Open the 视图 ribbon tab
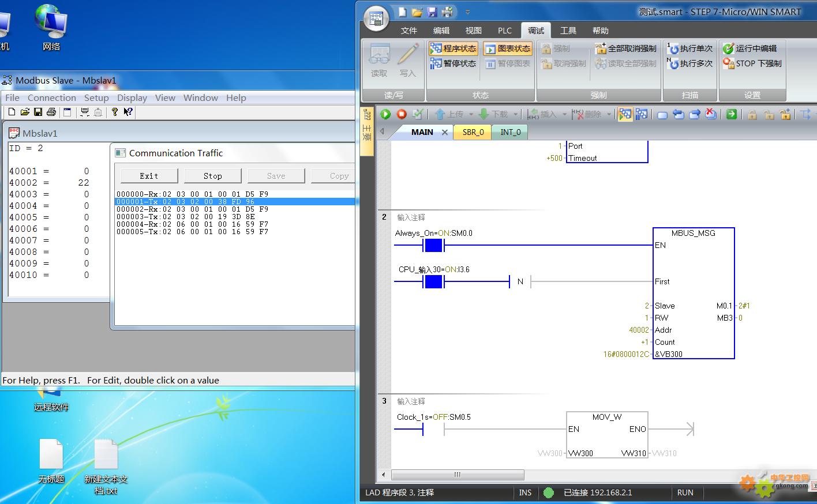817x504 pixels. 474,31
